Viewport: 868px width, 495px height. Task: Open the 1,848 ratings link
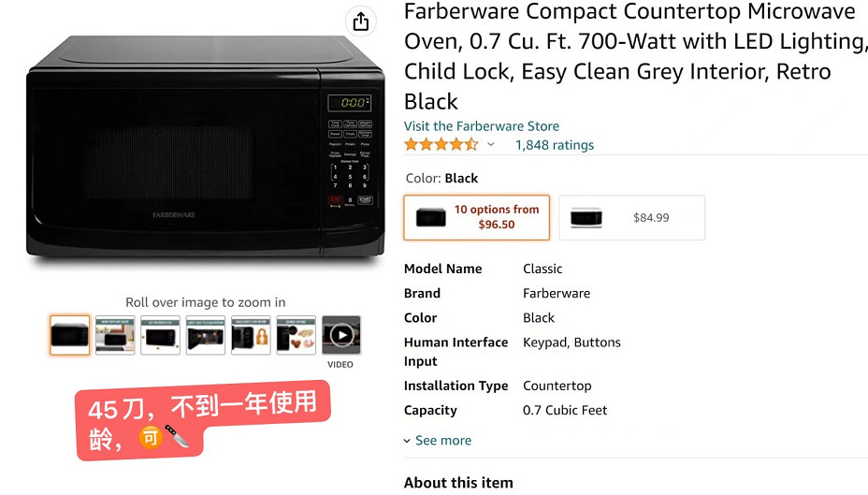point(555,145)
